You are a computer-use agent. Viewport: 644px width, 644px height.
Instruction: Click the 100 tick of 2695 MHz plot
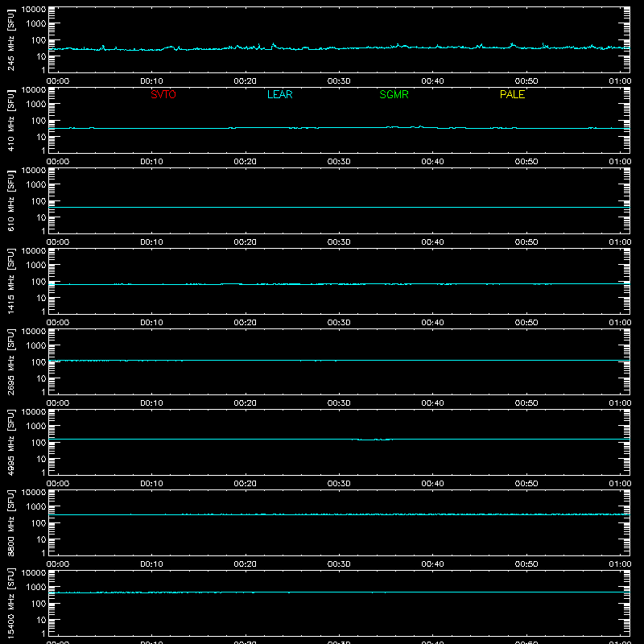[x=39, y=362]
